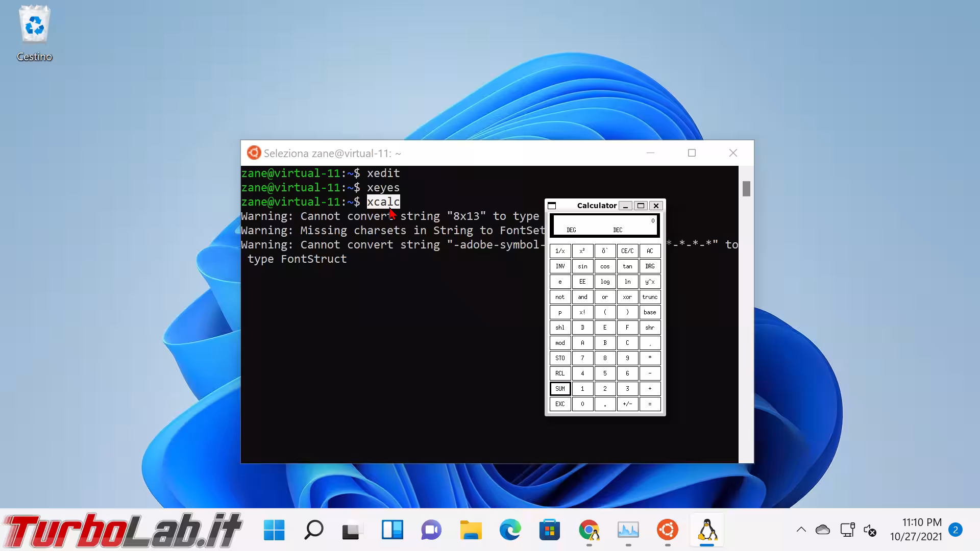Open notification center badge
Screen dimensions: 980x551
pyautogui.click(x=955, y=530)
